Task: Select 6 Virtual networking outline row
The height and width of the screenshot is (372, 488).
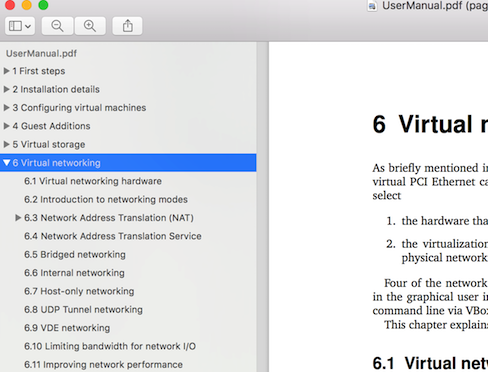Action: pyautogui.click(x=128, y=163)
